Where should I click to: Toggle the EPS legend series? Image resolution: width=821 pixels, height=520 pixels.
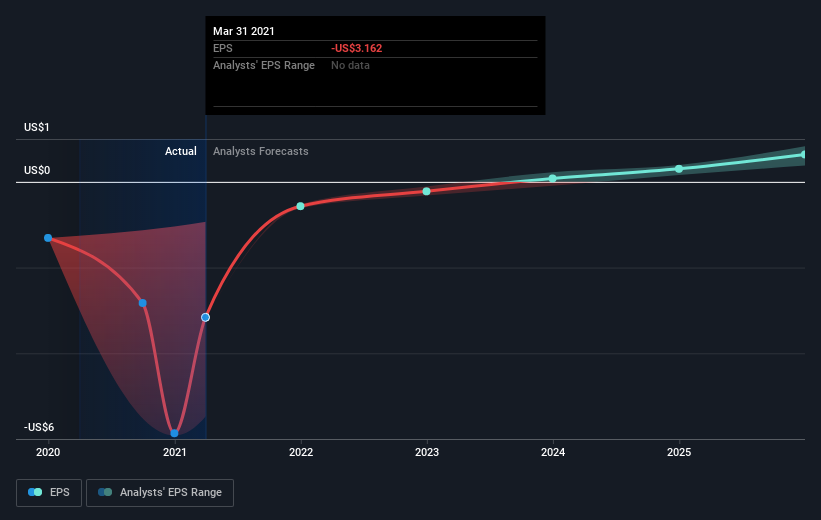[49, 492]
